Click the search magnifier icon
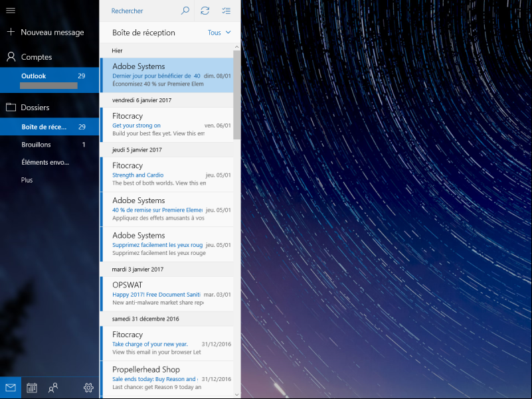532x399 pixels. pos(185,11)
